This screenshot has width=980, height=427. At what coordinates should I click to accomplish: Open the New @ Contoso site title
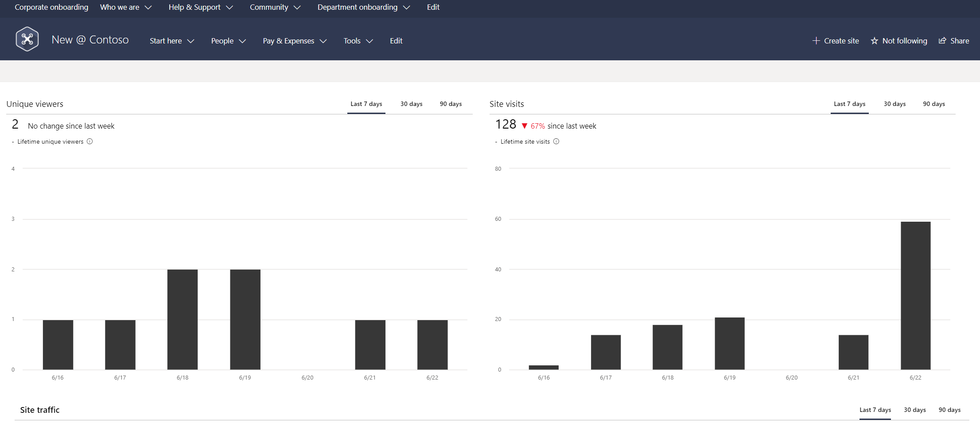click(90, 40)
